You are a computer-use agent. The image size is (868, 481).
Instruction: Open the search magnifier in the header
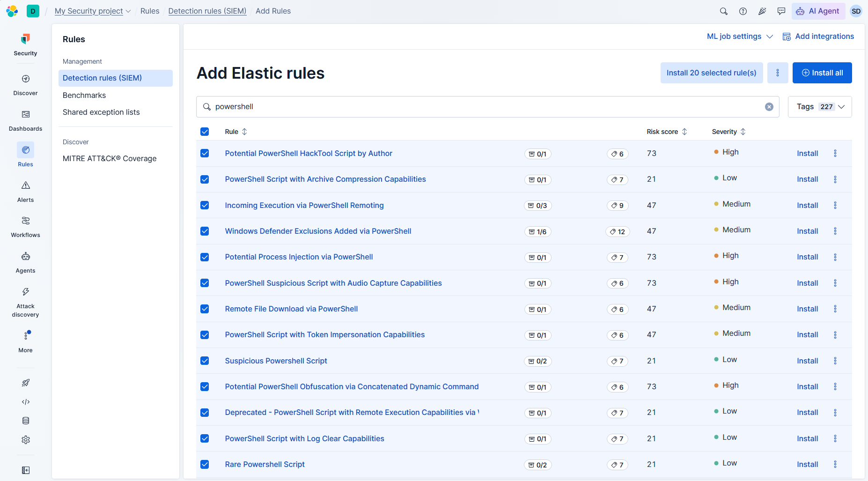(x=723, y=11)
